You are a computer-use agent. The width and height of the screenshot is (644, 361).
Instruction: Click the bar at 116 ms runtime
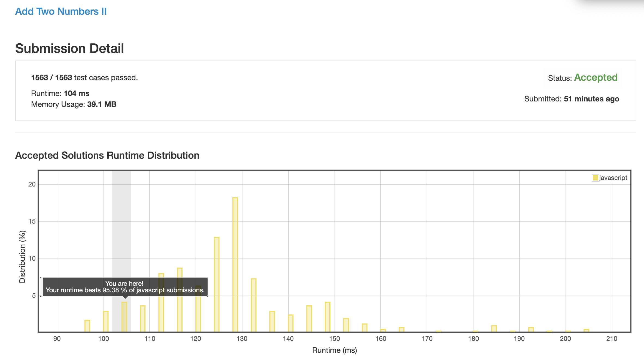[180, 300]
